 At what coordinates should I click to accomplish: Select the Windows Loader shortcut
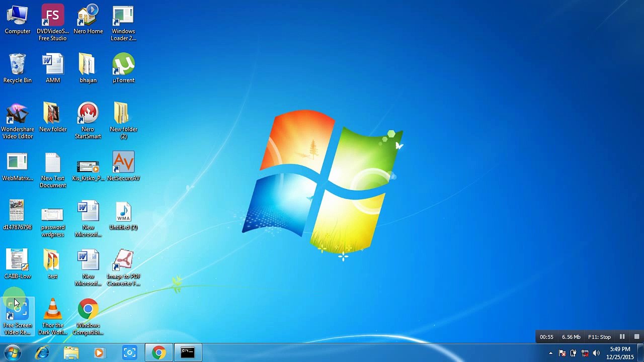pos(123,24)
